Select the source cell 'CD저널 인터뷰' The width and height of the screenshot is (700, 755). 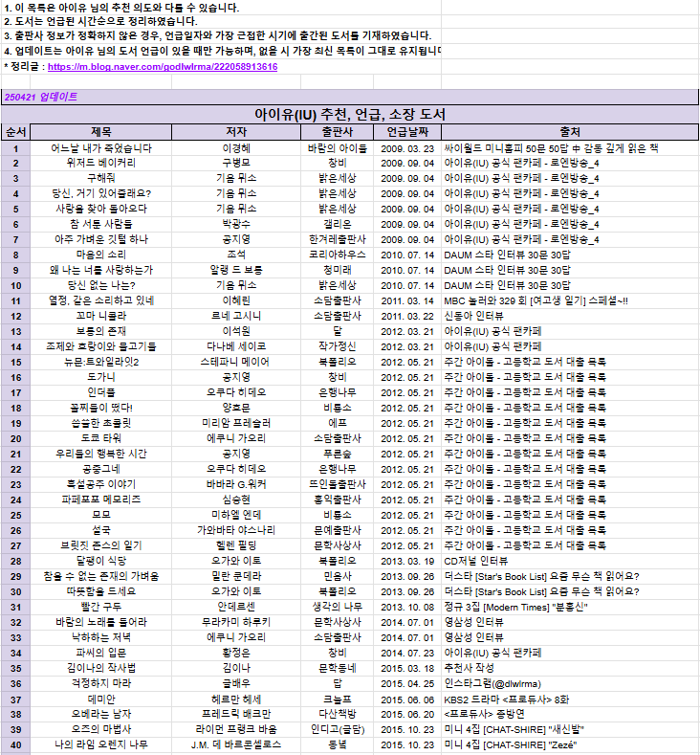point(570,562)
